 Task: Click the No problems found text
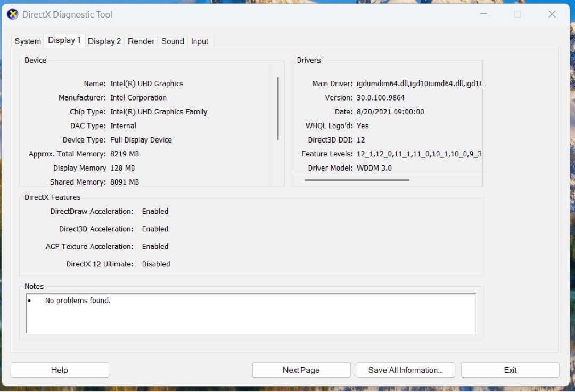tap(77, 300)
